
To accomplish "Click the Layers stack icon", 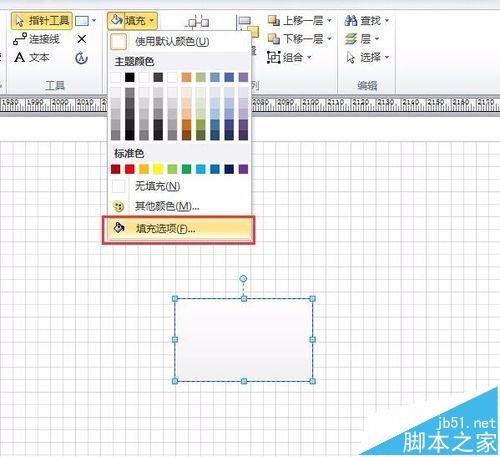I will click(351, 39).
